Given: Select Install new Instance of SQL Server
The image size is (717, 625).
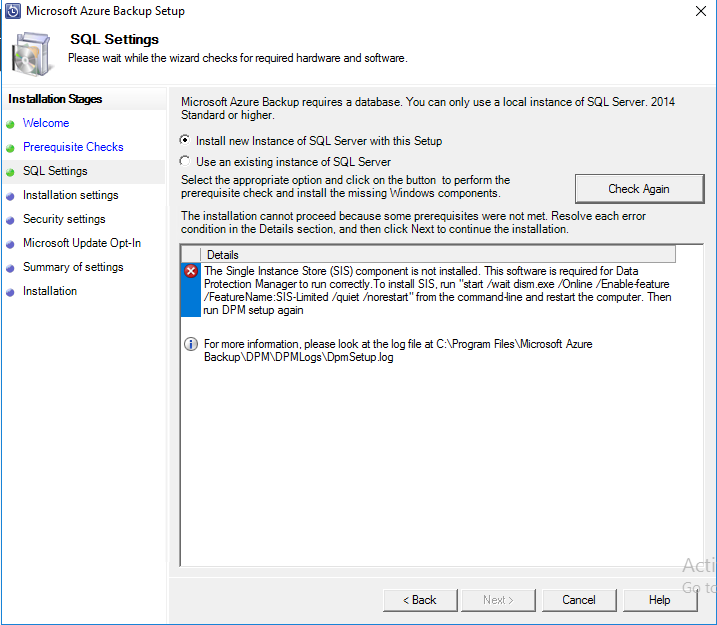Looking at the screenshot, I should (x=184, y=141).
